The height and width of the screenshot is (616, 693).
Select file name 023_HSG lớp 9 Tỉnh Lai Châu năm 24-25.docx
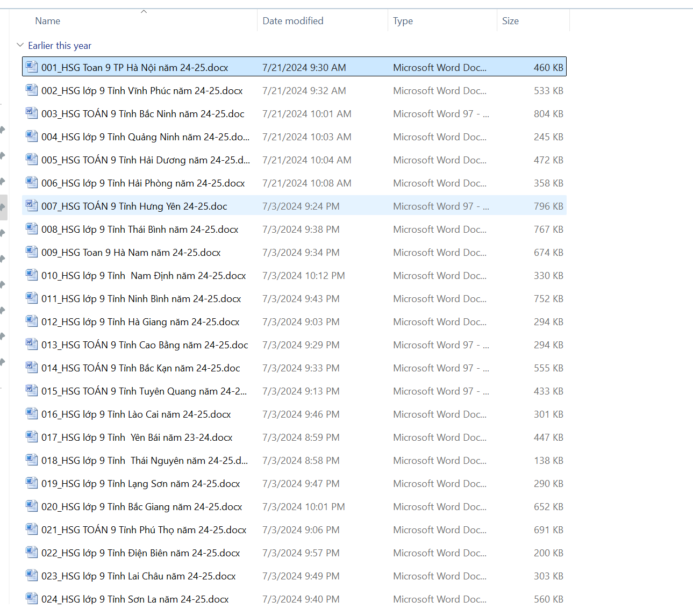point(139,576)
